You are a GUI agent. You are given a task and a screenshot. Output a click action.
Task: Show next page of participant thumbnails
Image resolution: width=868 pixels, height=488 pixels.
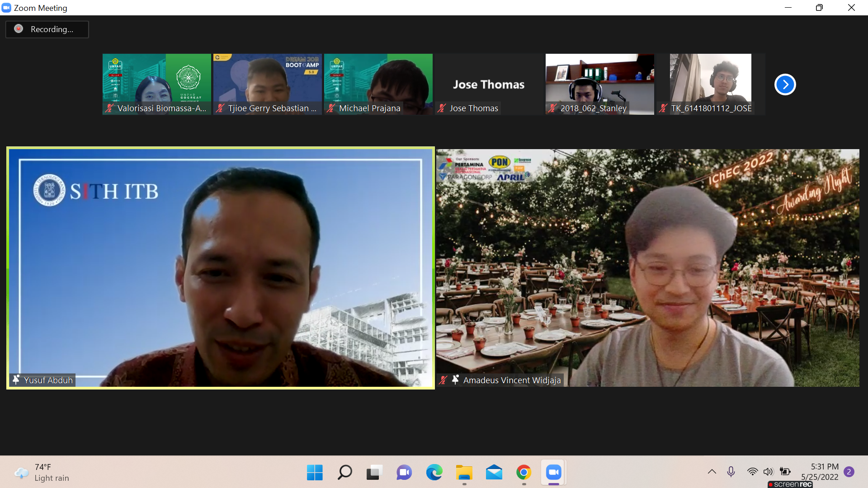pyautogui.click(x=785, y=84)
